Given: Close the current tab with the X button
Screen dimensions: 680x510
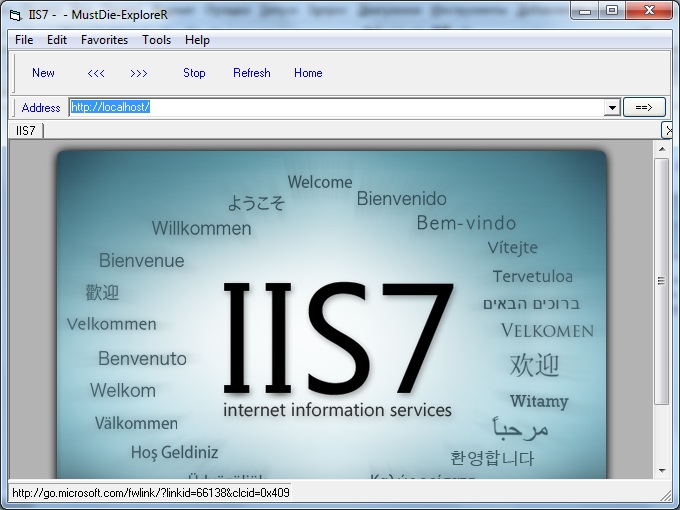Looking at the screenshot, I should pyautogui.click(x=667, y=131).
